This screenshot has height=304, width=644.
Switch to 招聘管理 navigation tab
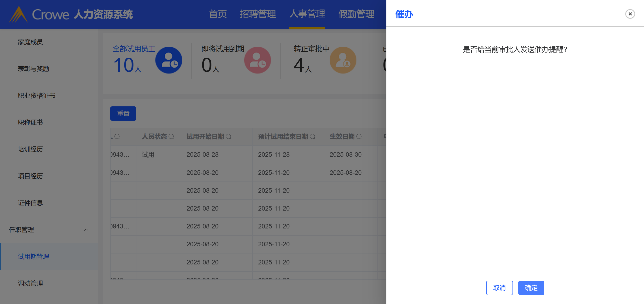point(258,14)
